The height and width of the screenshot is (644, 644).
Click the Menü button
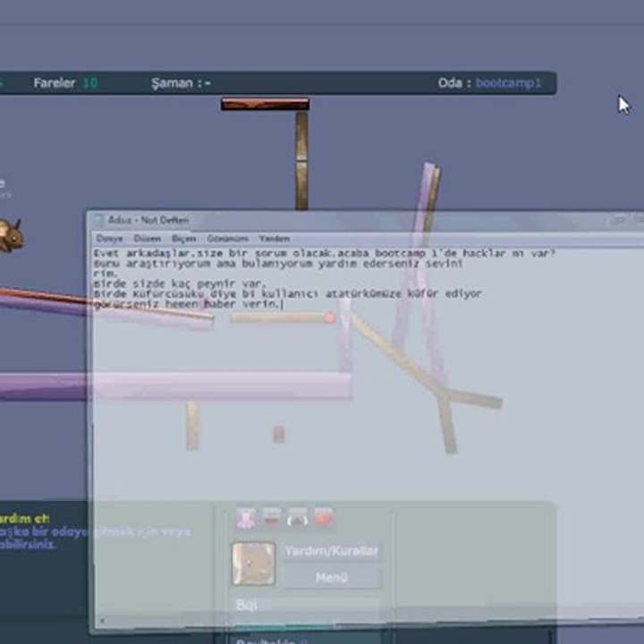(x=332, y=577)
